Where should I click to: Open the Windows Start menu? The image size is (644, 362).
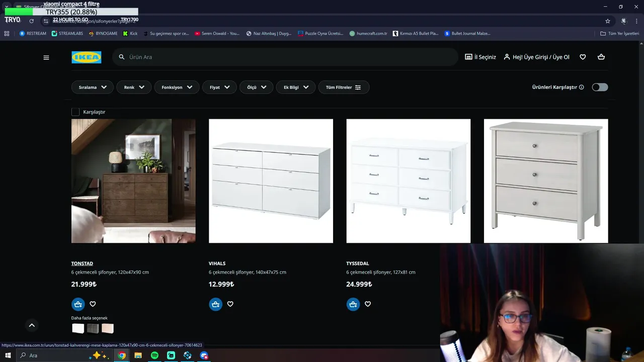pyautogui.click(x=8, y=355)
